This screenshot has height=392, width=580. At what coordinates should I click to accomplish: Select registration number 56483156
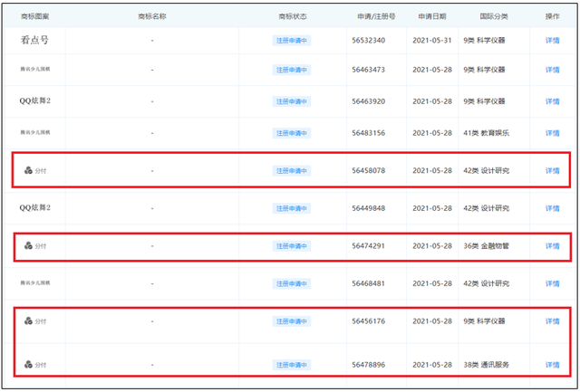pyautogui.click(x=368, y=133)
